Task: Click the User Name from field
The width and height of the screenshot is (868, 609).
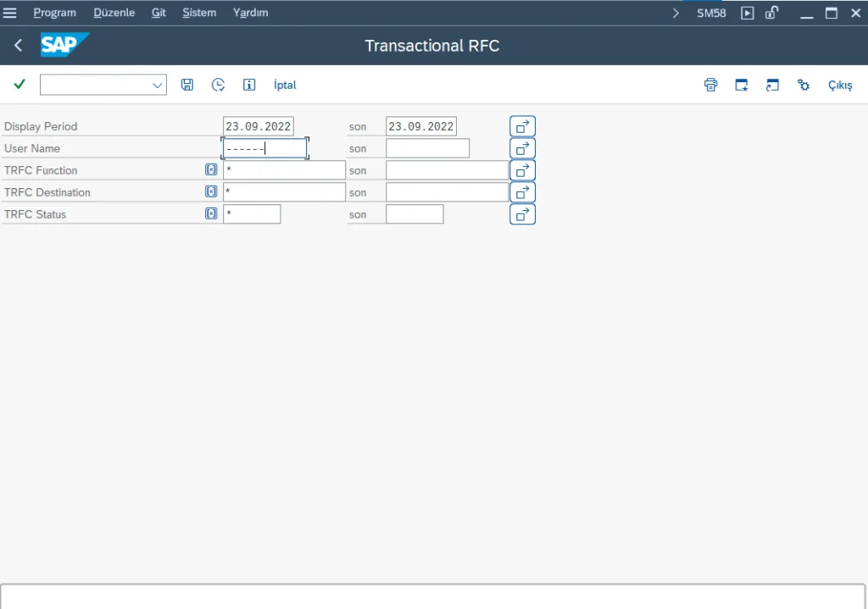Action: click(264, 148)
